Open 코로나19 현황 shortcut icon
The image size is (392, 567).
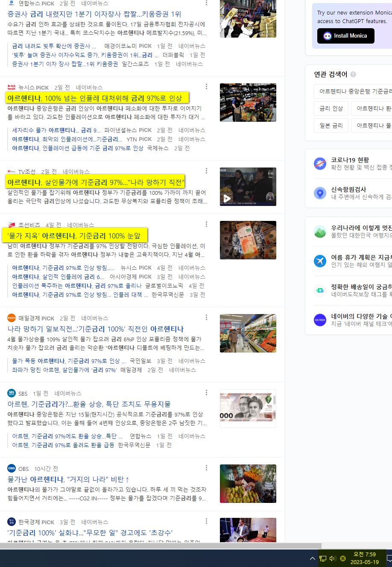(x=320, y=164)
